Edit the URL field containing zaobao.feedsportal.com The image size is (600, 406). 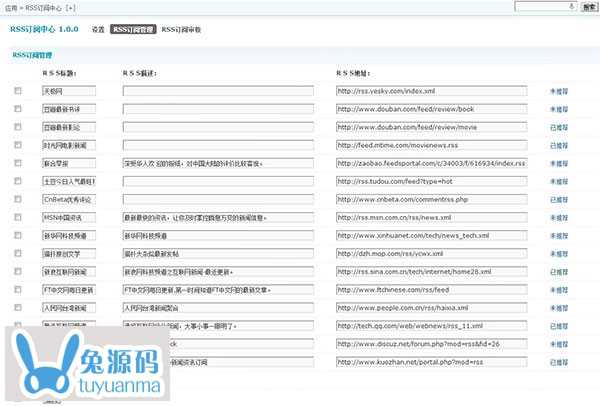click(432, 163)
